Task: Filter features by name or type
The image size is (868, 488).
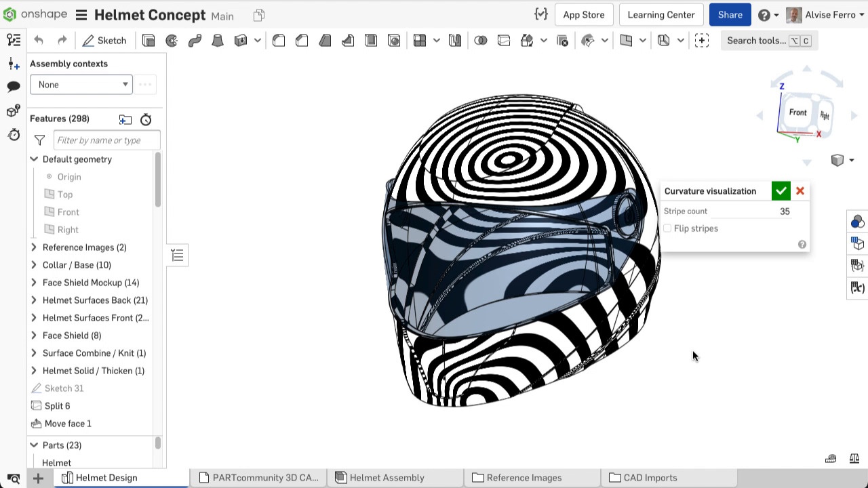Action: (106, 140)
